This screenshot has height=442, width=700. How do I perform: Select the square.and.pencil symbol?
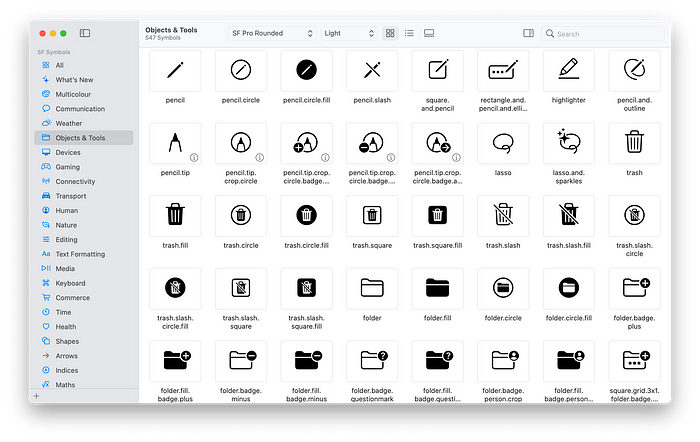[x=438, y=71]
